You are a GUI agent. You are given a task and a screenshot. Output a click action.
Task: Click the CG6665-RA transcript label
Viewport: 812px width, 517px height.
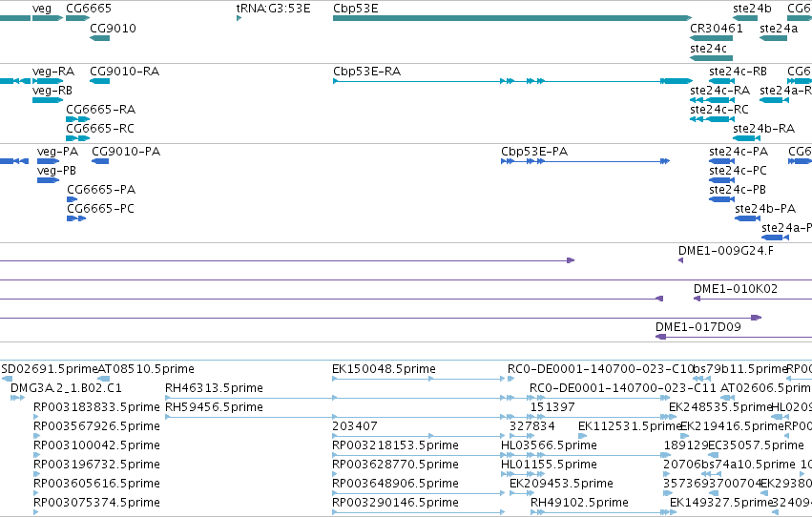click(x=100, y=110)
